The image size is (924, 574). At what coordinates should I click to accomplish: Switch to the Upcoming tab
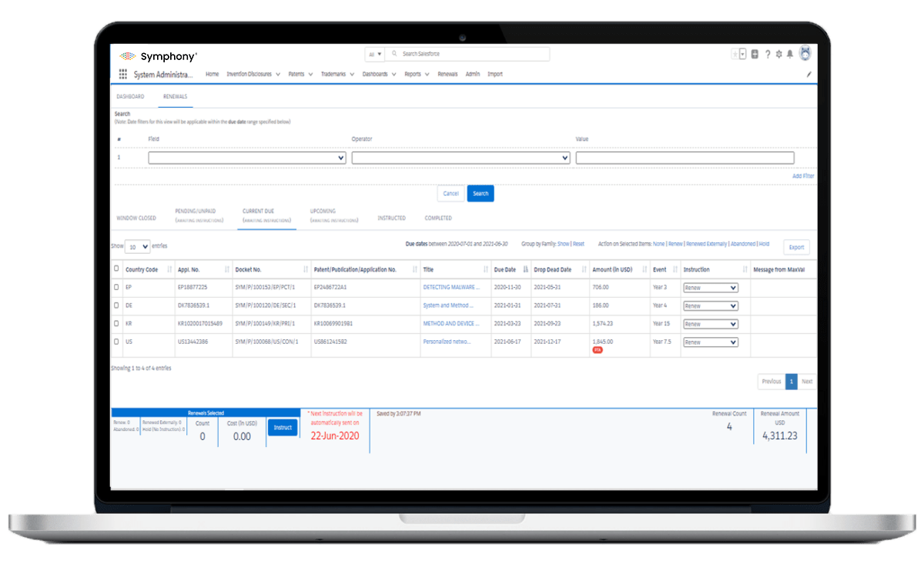coord(333,215)
